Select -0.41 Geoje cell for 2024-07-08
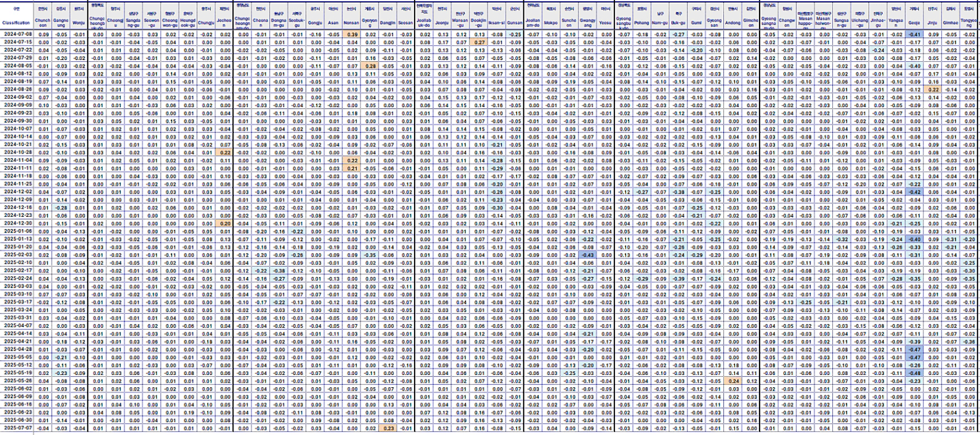Image resolution: width=980 pixels, height=435 pixels. tap(914, 34)
